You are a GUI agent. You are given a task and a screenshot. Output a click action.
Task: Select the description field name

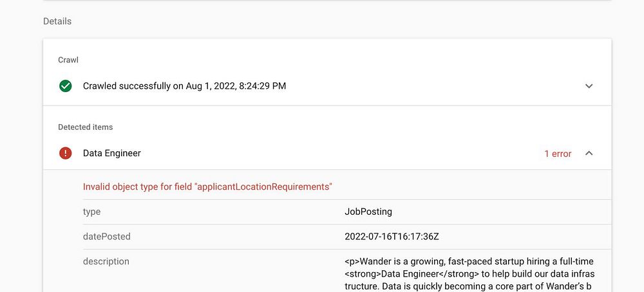(x=106, y=262)
